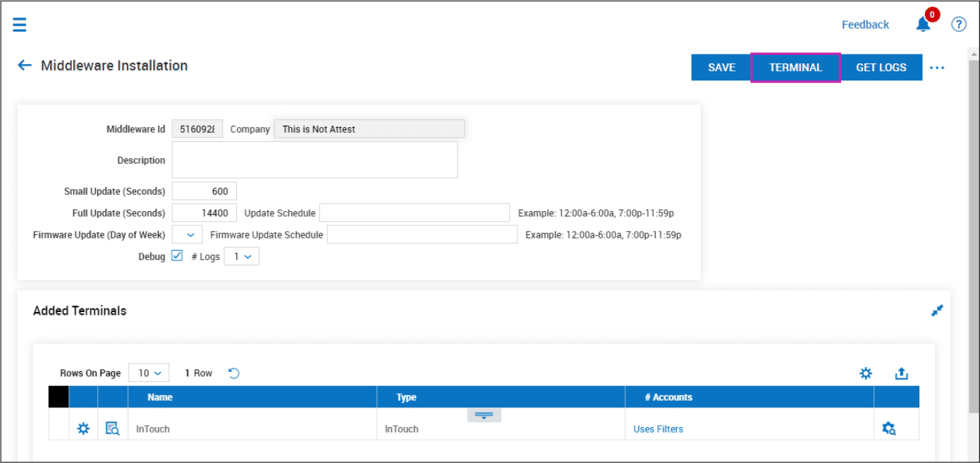Click the 1 Row count text
The height and width of the screenshot is (463, 980).
point(199,373)
